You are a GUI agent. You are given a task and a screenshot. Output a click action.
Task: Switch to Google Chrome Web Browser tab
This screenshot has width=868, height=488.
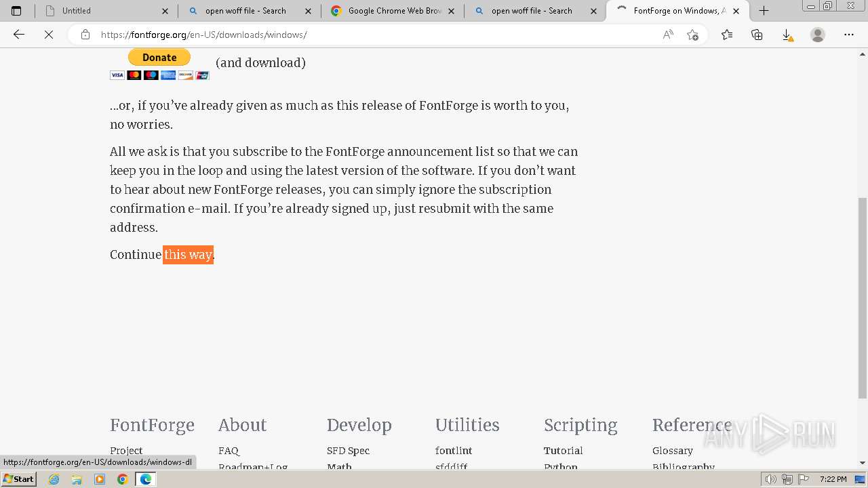393,11
